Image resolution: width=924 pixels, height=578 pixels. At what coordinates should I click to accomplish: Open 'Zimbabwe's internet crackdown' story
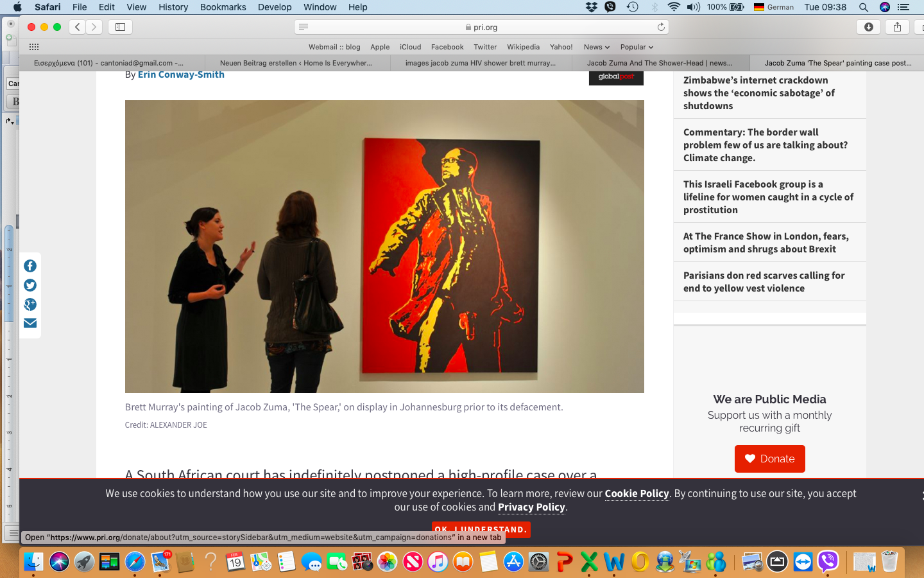coord(759,93)
